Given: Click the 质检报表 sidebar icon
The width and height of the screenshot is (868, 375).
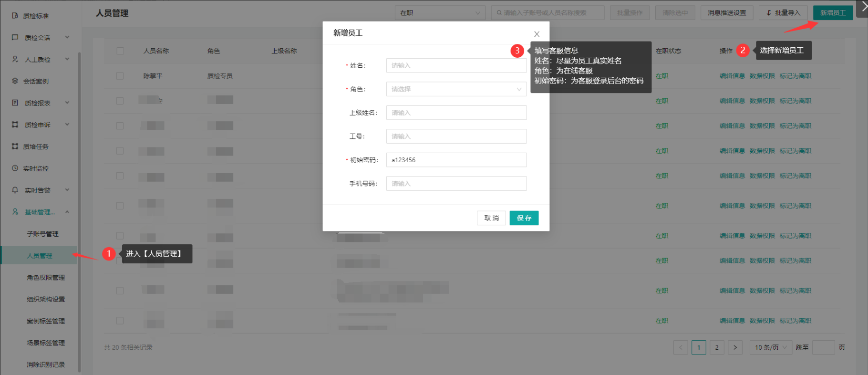Looking at the screenshot, I should coord(15,103).
